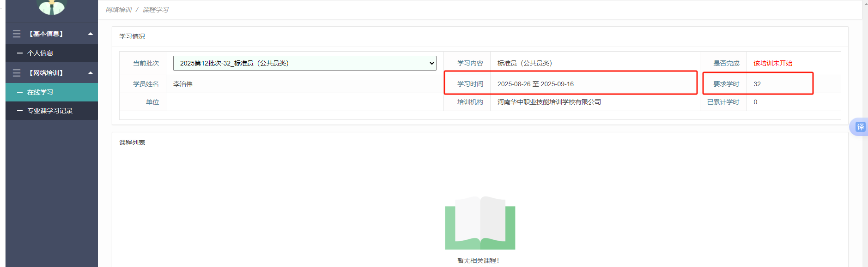Select 在线学习 in the sidebar
The image size is (868, 267).
tap(40, 92)
